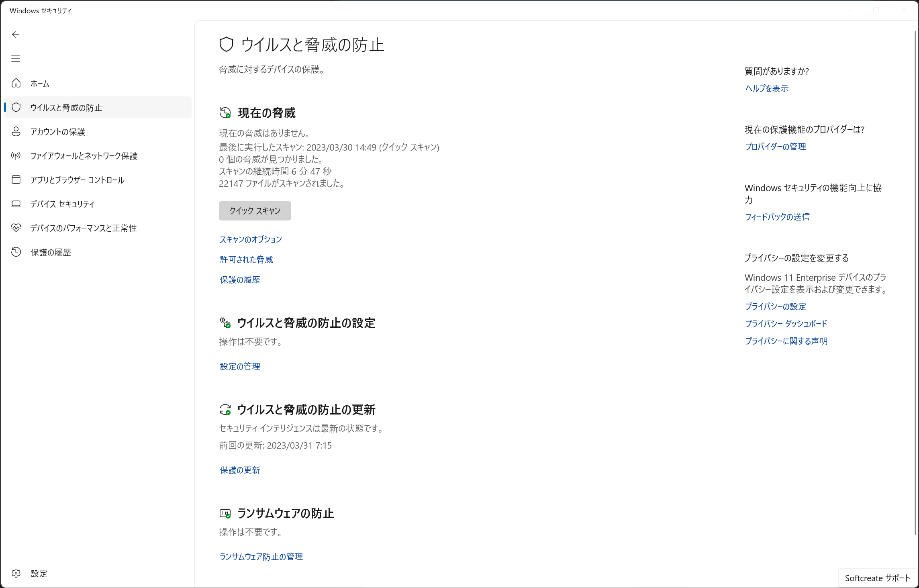Click the device health heart icon

16,228
